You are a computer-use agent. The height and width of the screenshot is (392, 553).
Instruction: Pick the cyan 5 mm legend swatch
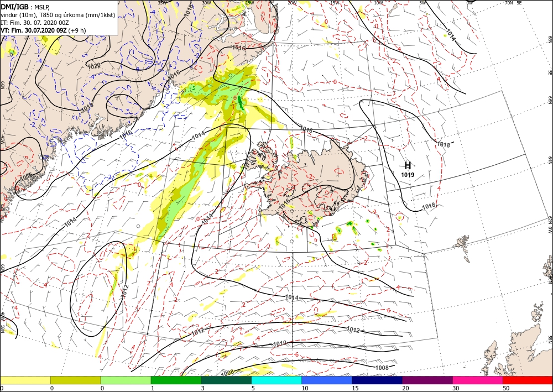pos(276,380)
